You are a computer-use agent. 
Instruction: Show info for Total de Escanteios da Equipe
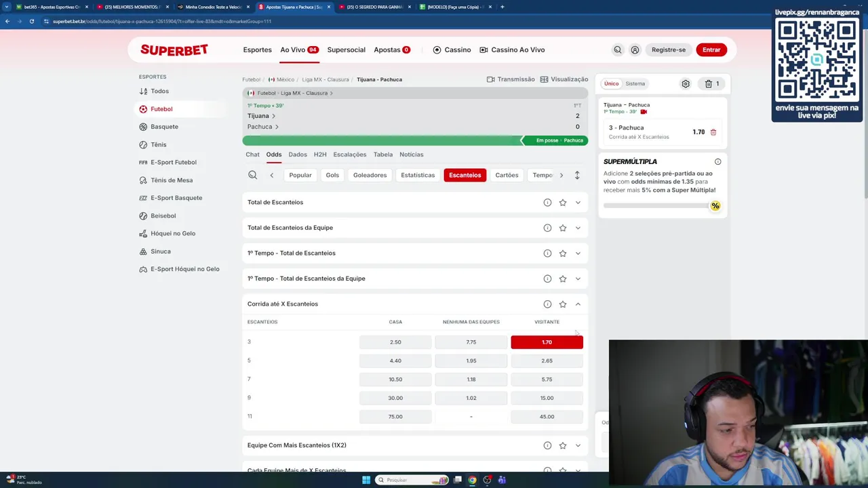(547, 228)
